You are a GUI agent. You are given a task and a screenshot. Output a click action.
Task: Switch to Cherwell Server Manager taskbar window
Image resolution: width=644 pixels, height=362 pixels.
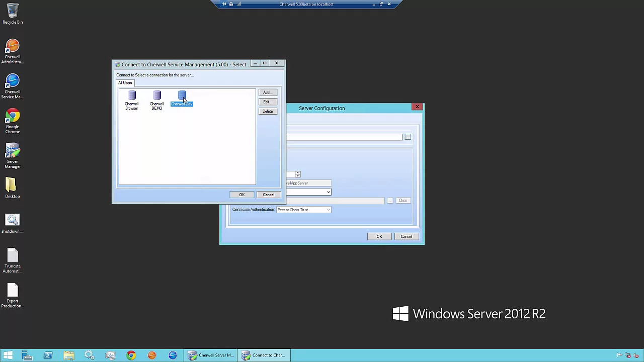click(211, 355)
